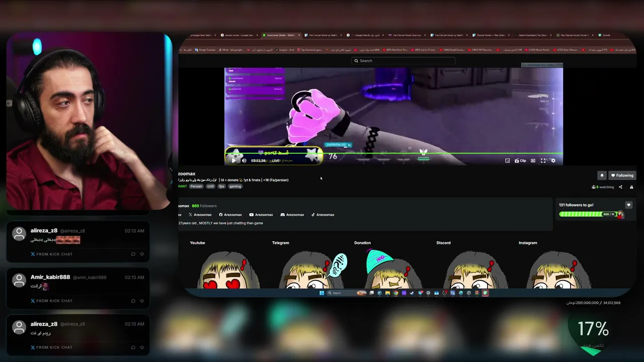Image resolution: width=644 pixels, height=362 pixels.
Task: Open the YouTube Arezoomax social link
Action: 261,215
